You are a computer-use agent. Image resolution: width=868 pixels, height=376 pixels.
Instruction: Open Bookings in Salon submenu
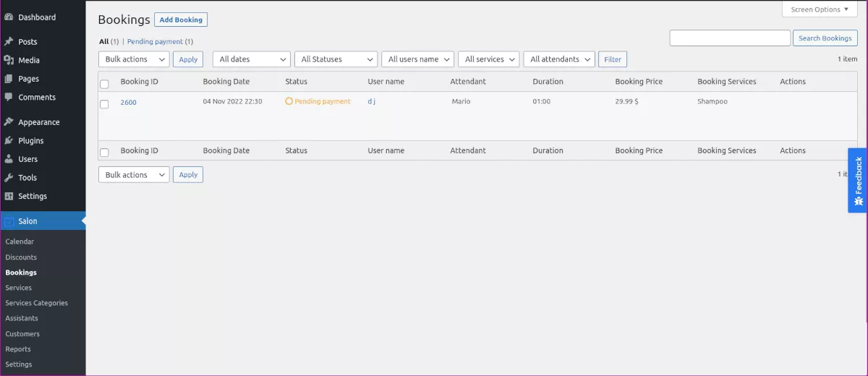tap(21, 273)
